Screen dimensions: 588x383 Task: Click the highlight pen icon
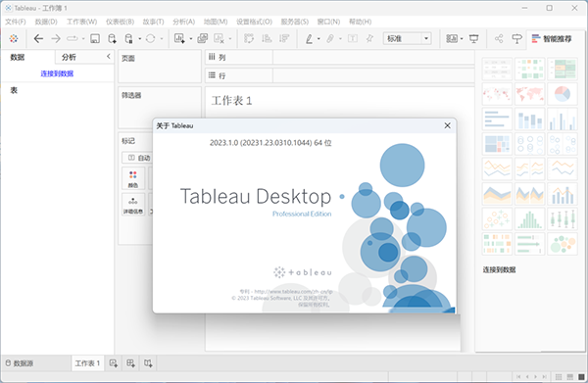pos(309,38)
